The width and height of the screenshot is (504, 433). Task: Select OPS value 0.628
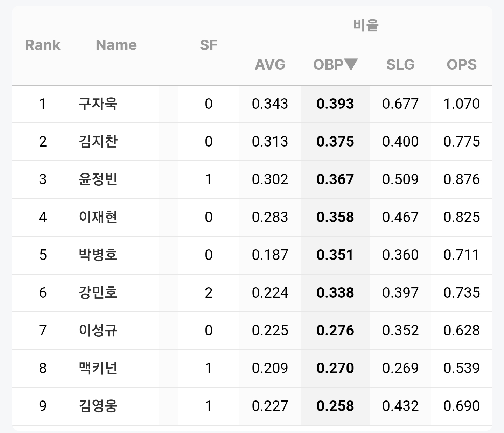pyautogui.click(x=462, y=331)
